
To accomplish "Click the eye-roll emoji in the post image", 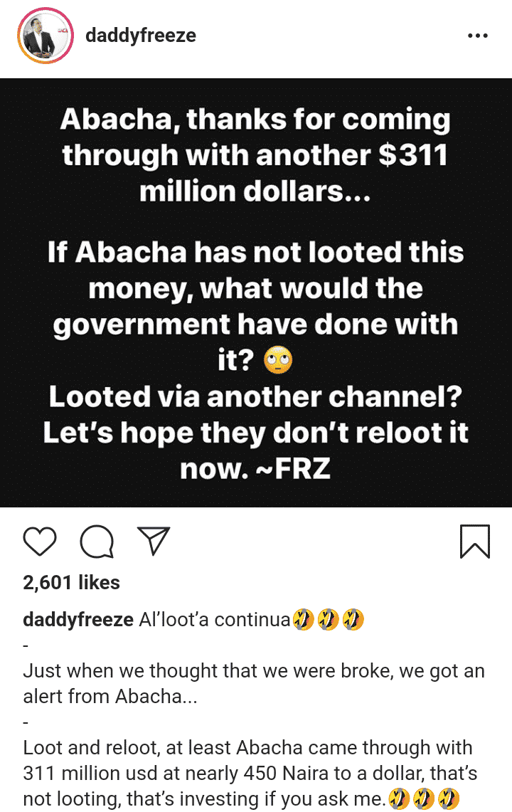I will coord(278,362).
